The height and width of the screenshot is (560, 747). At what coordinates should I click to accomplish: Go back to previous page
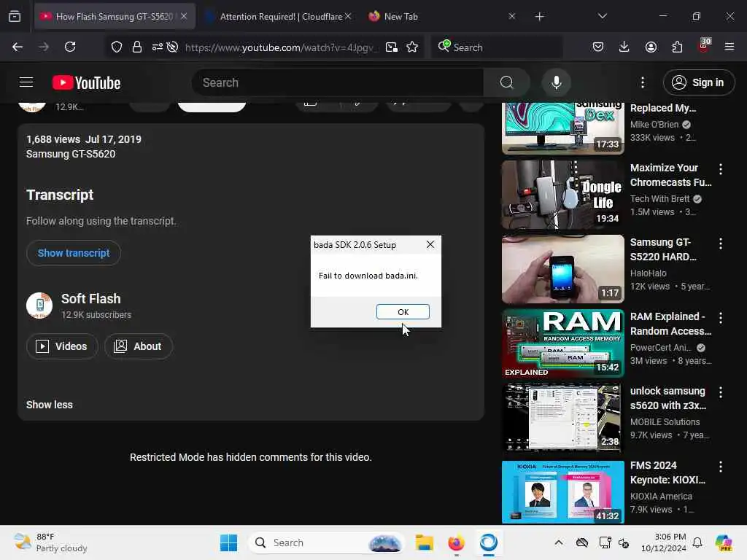pos(18,47)
